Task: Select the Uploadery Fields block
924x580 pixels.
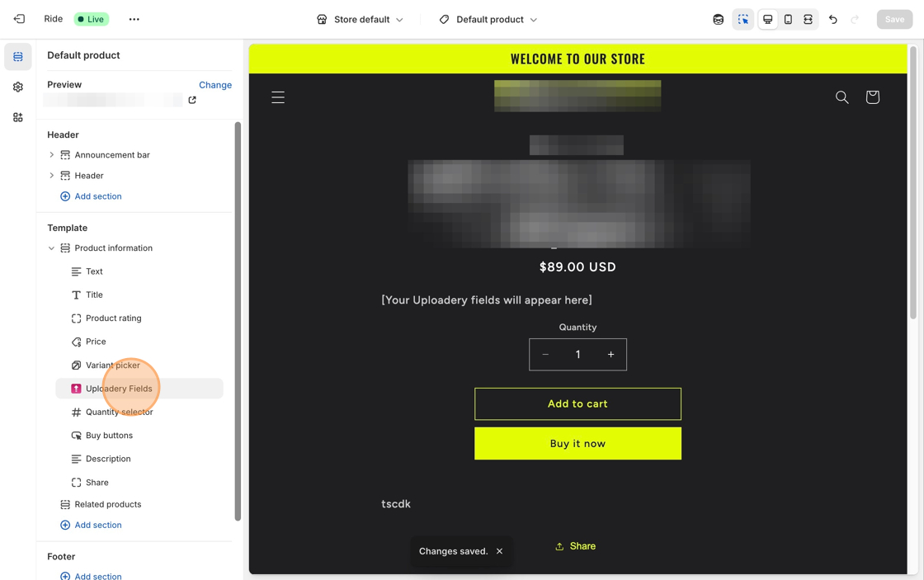Action: [139, 389]
